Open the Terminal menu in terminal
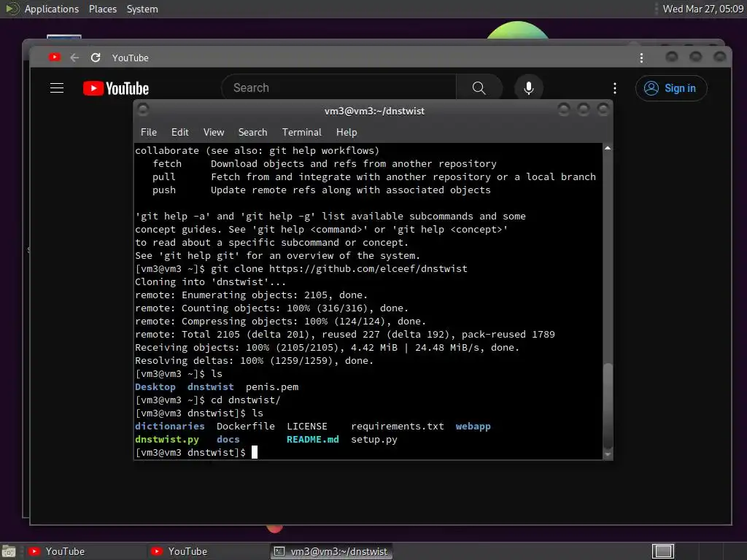The image size is (747, 560). pyautogui.click(x=301, y=133)
